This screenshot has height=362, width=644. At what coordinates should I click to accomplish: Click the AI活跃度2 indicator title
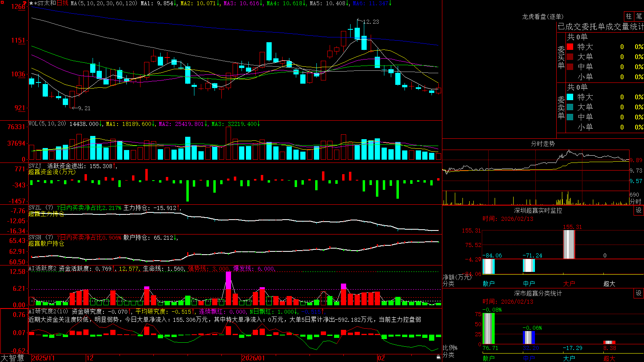[x=43, y=268]
